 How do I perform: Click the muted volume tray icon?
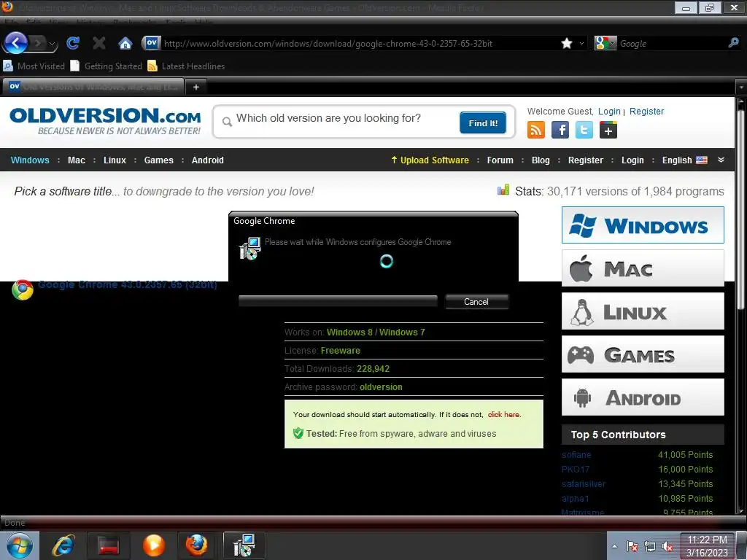point(668,547)
